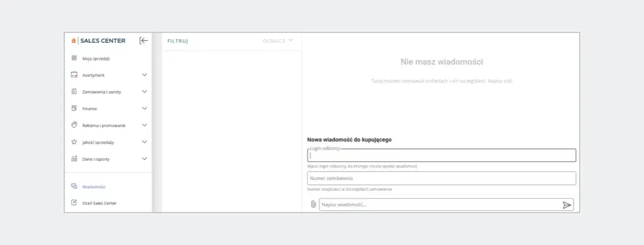Click the paperclip attachment icon
Image resolution: width=644 pixels, height=245 pixels.
coord(313,204)
